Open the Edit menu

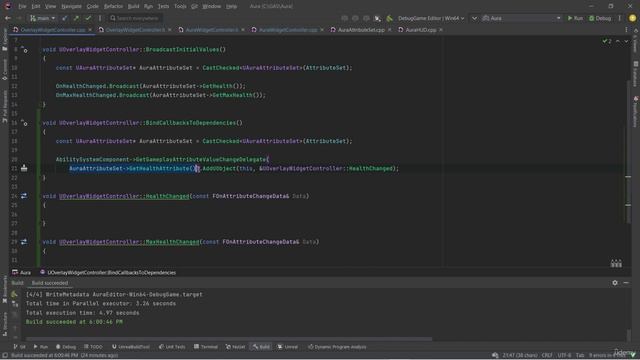36,6
